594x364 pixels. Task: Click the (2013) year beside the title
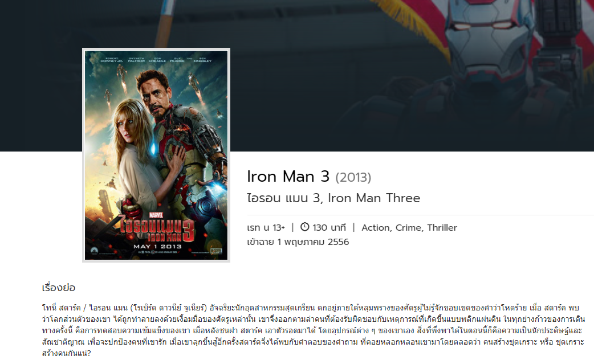353,178
